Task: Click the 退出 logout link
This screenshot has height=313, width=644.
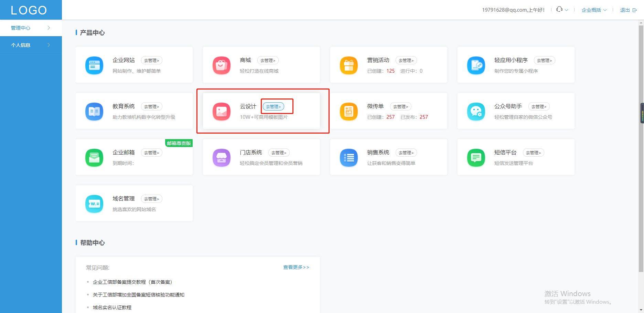Action: pos(625,10)
